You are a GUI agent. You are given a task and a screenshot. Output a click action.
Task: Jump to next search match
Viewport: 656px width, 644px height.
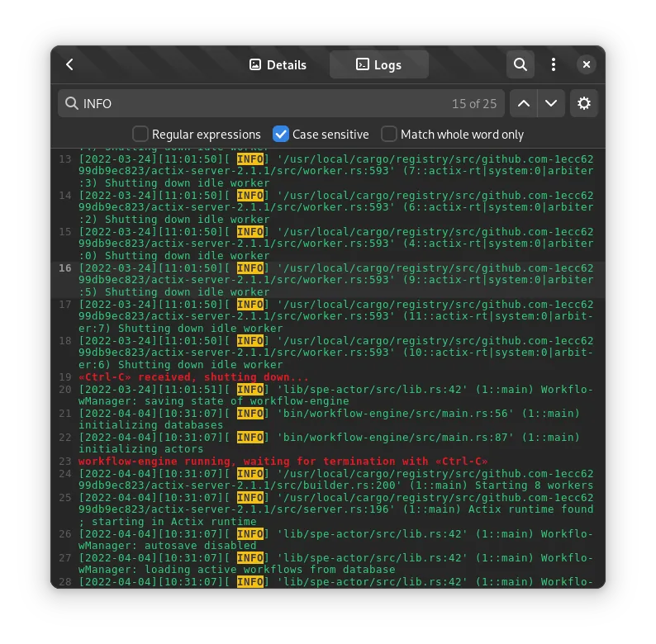pyautogui.click(x=551, y=103)
